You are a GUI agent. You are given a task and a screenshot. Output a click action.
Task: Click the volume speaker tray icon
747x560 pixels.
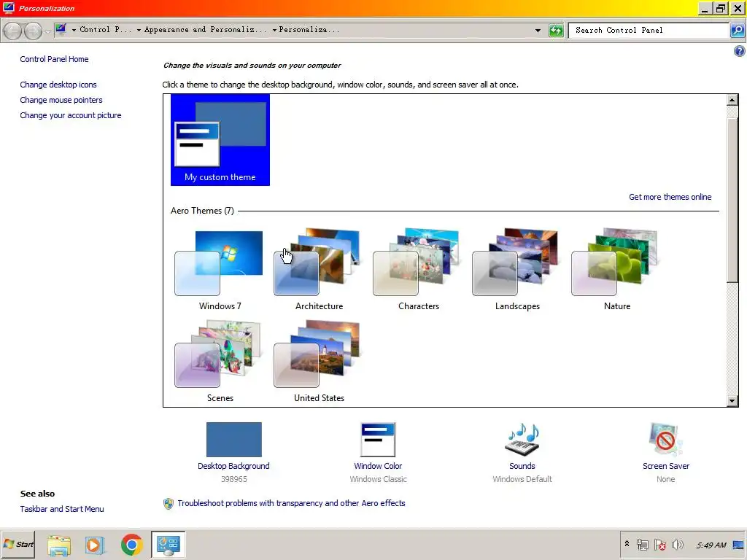point(677,545)
